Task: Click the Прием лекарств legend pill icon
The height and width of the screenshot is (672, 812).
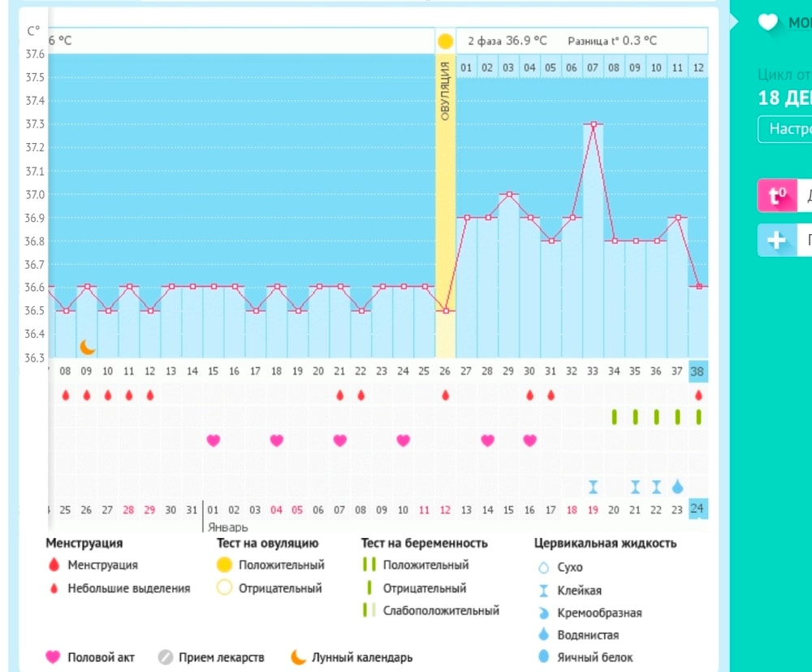Action: pyautogui.click(x=166, y=657)
